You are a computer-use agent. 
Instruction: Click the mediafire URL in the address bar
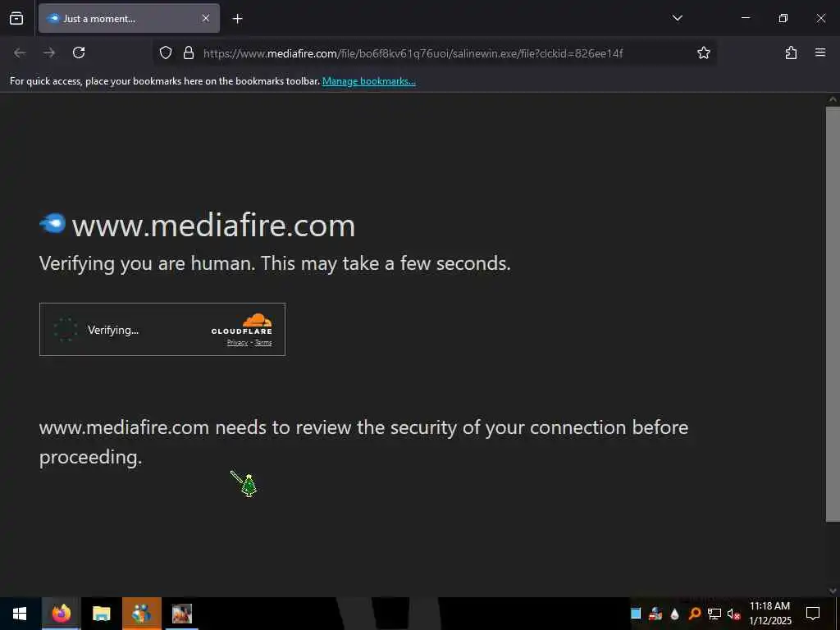(x=413, y=53)
